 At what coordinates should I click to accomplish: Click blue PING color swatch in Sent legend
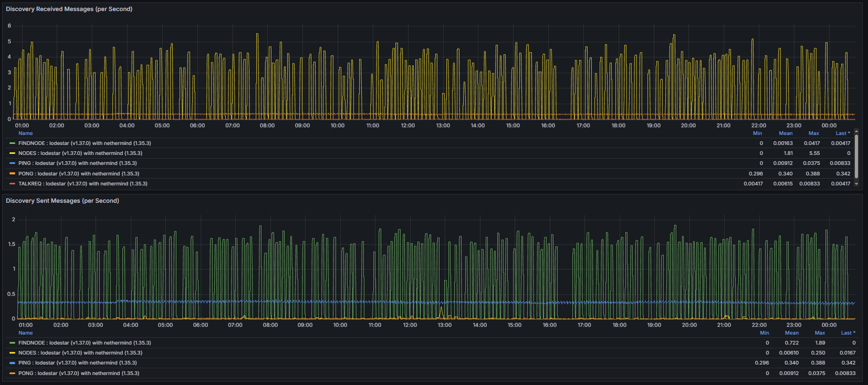click(12, 363)
